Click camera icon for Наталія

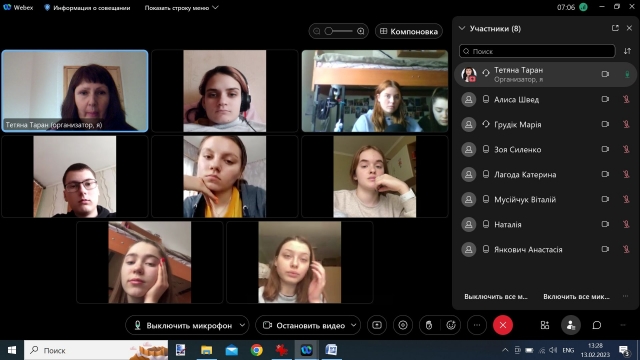[x=605, y=224]
